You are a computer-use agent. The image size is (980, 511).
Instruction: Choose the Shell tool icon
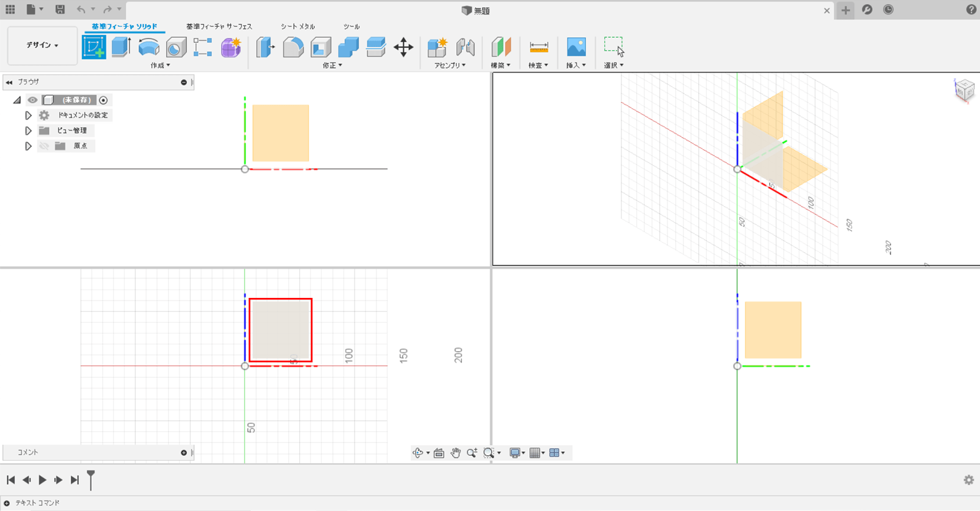click(321, 47)
